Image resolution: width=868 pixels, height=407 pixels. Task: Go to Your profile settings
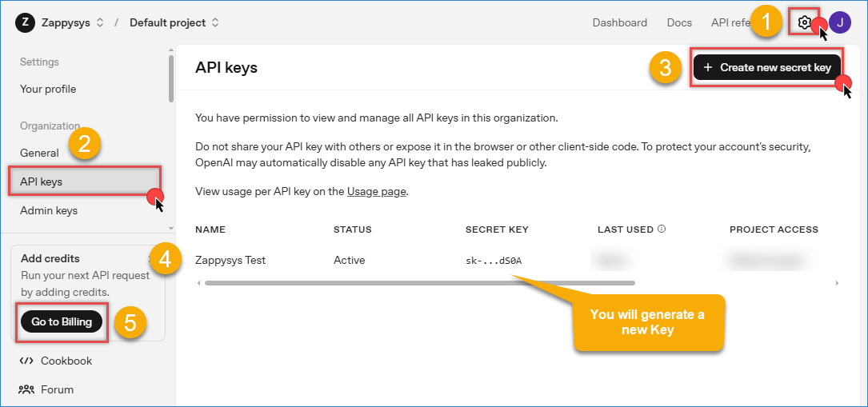[x=48, y=89]
